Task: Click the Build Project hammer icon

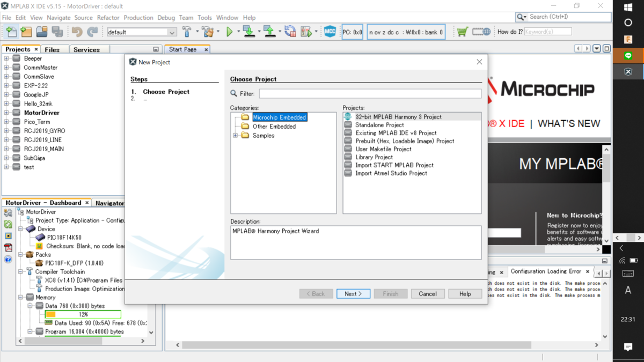Action: coord(187,32)
